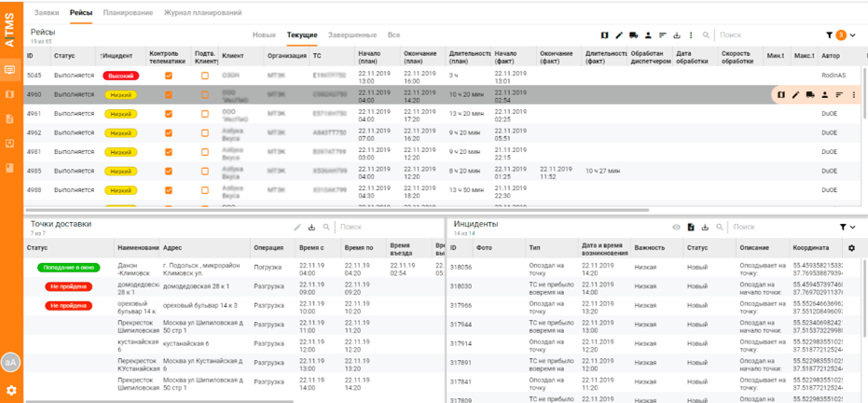Image resolution: width=868 pixels, height=403 pixels.
Task: Click the export file icon in Инциденты panel
Action: pyautogui.click(x=691, y=227)
